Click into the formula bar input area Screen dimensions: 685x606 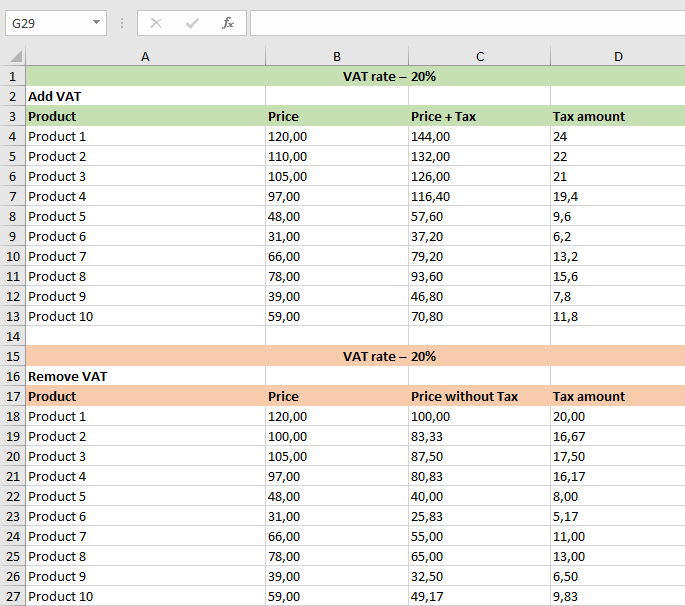pos(465,23)
